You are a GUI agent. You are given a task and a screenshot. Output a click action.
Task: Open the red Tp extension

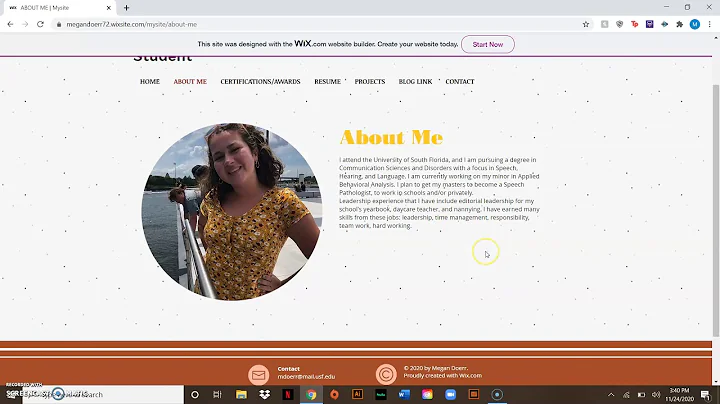tap(635, 24)
